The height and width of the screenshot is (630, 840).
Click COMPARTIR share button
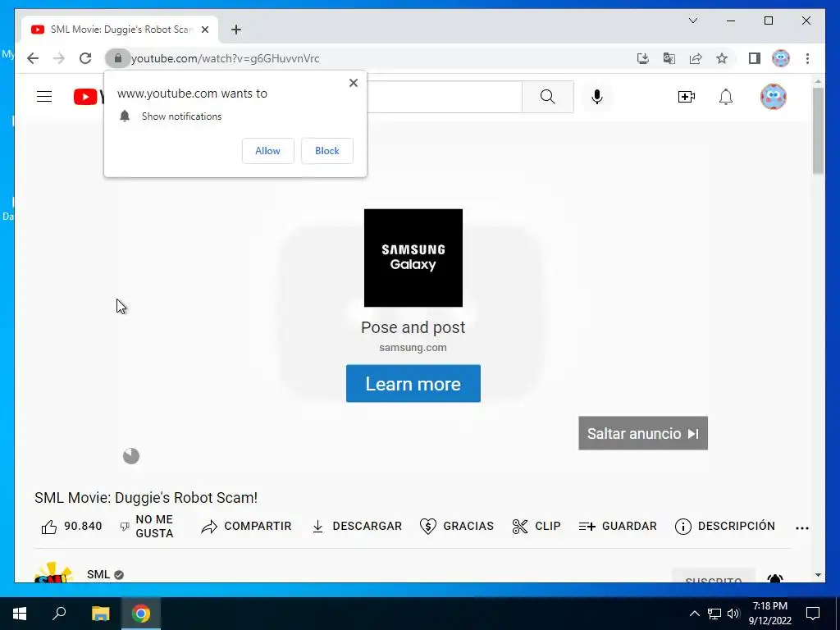point(246,527)
